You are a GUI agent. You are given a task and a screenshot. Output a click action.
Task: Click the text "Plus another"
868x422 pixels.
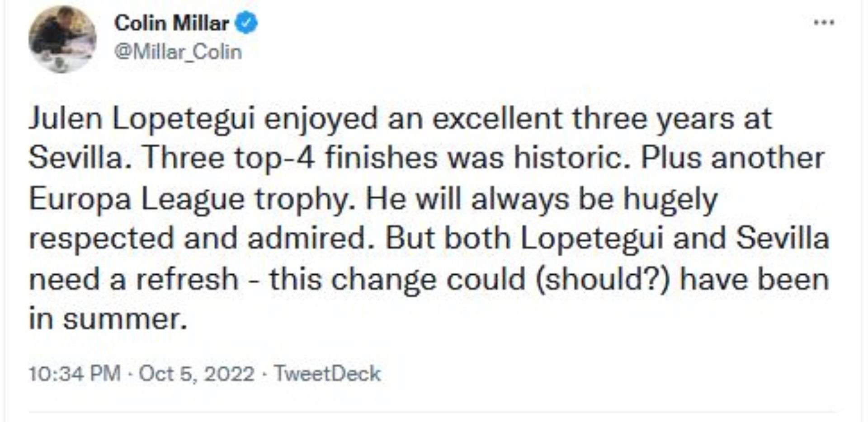(x=732, y=158)
